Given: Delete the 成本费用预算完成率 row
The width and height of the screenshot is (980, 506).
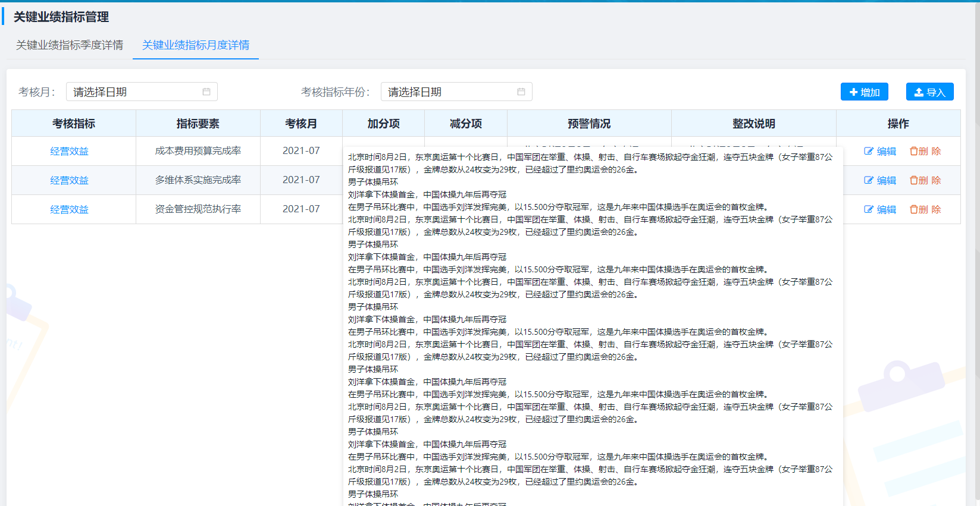Looking at the screenshot, I should point(925,151).
